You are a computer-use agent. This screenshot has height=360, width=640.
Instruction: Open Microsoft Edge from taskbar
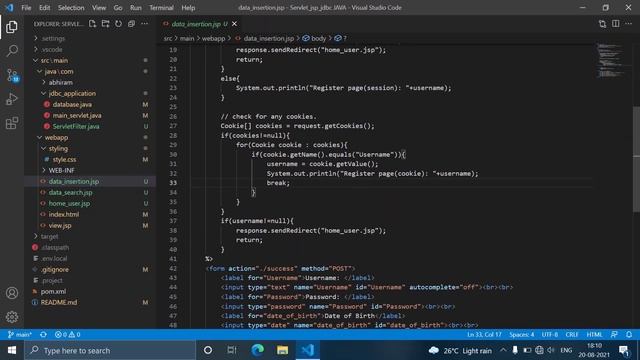(258, 350)
